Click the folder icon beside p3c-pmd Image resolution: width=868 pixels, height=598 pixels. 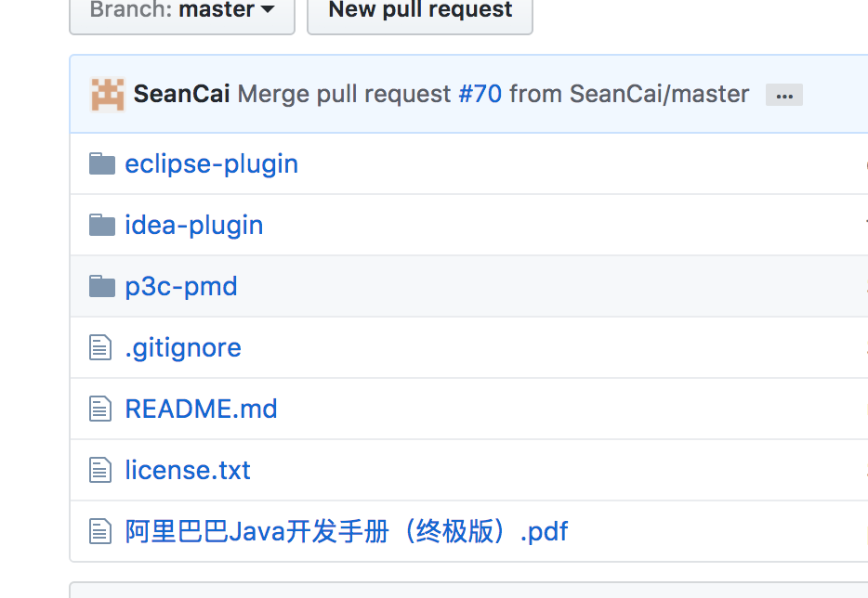102,287
